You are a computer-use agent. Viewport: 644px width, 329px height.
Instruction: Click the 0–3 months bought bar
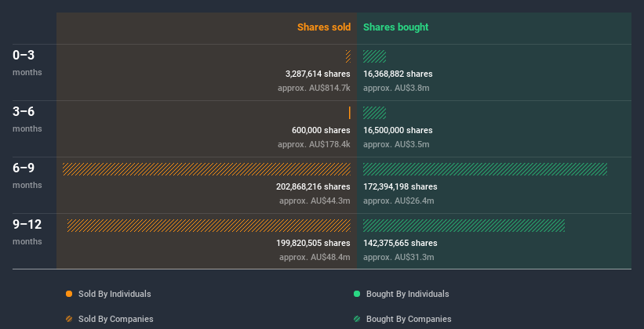(375, 56)
